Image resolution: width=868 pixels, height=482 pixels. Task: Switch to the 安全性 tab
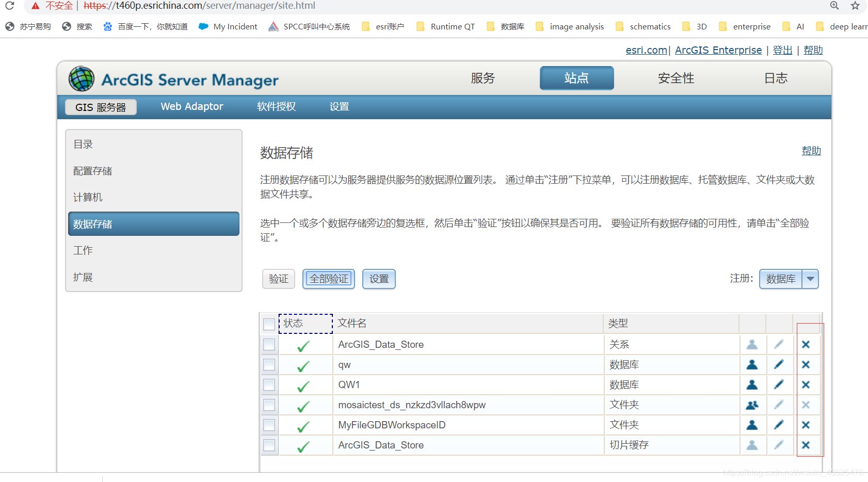[x=676, y=78]
